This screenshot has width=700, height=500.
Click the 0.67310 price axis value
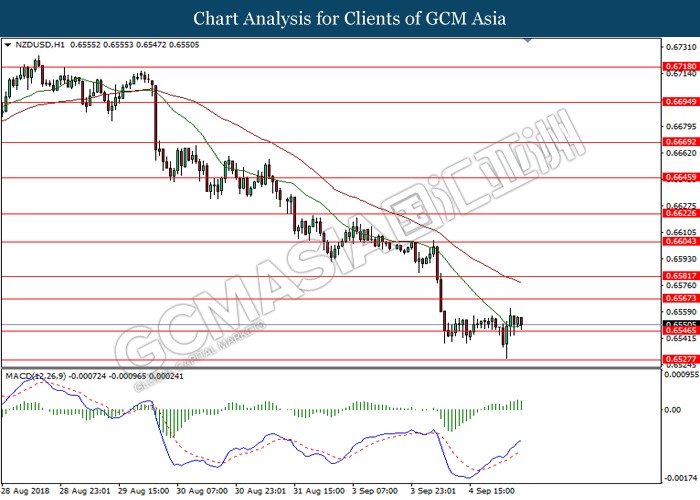(681, 47)
